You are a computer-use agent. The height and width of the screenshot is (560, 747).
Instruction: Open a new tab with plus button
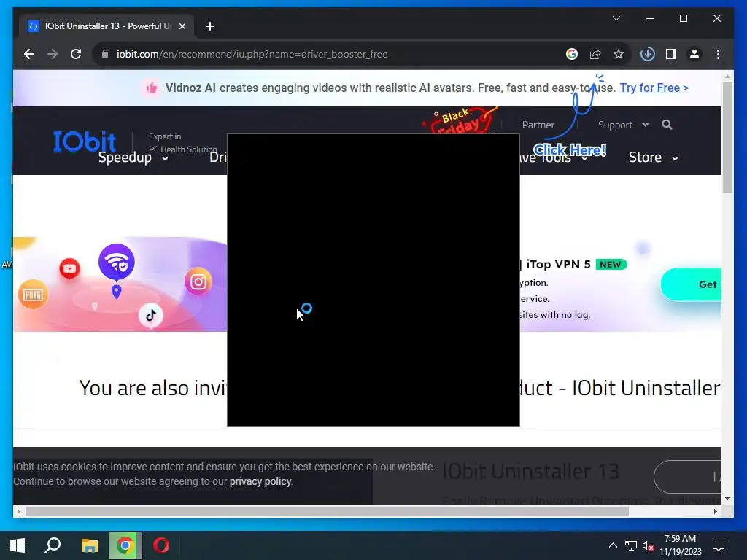(209, 26)
